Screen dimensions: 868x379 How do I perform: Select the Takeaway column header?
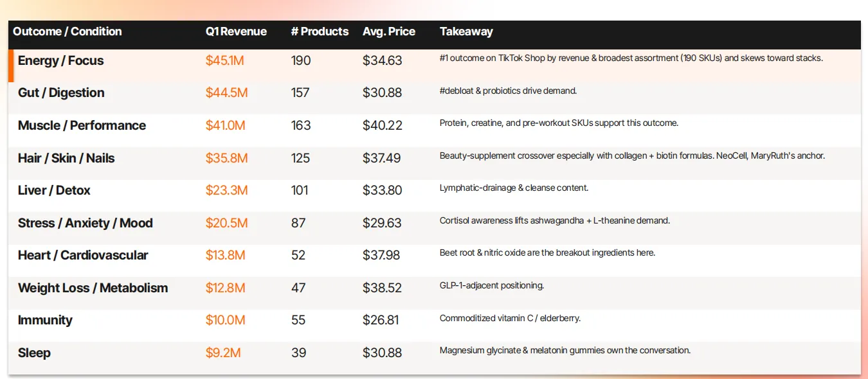pyautogui.click(x=466, y=31)
